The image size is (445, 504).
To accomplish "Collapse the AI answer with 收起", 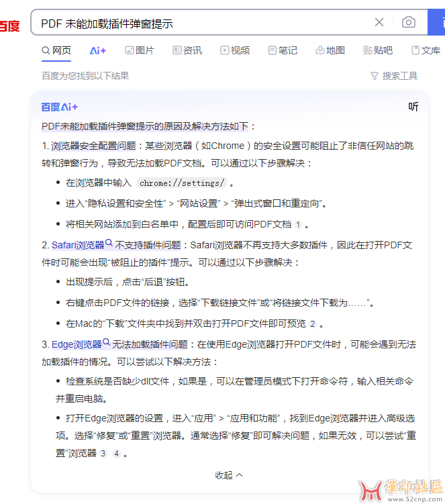I will (x=229, y=474).
